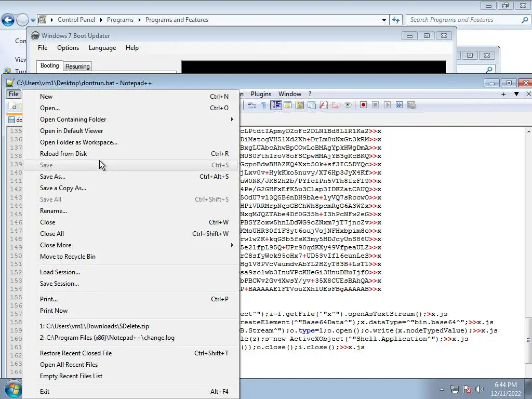The width and height of the screenshot is (532, 399).
Task: Show hidden tray icons arrow
Action: tap(442, 389)
